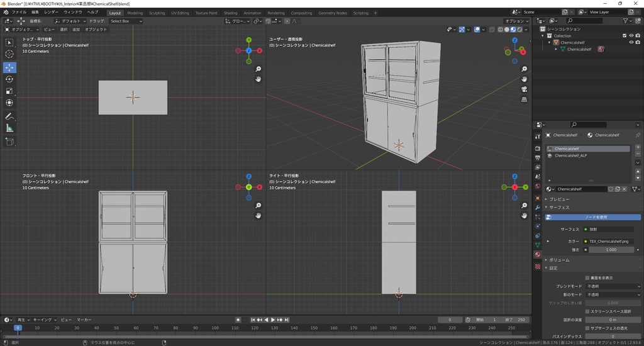The width and height of the screenshot is (644, 346).
Task: Enable backface culling checkbox
Action: (x=587, y=278)
